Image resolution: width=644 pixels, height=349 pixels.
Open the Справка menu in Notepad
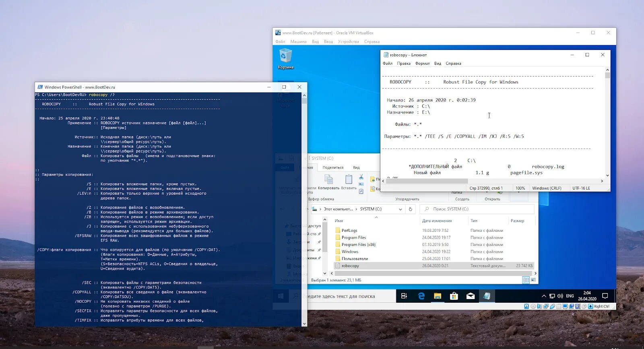(x=453, y=64)
